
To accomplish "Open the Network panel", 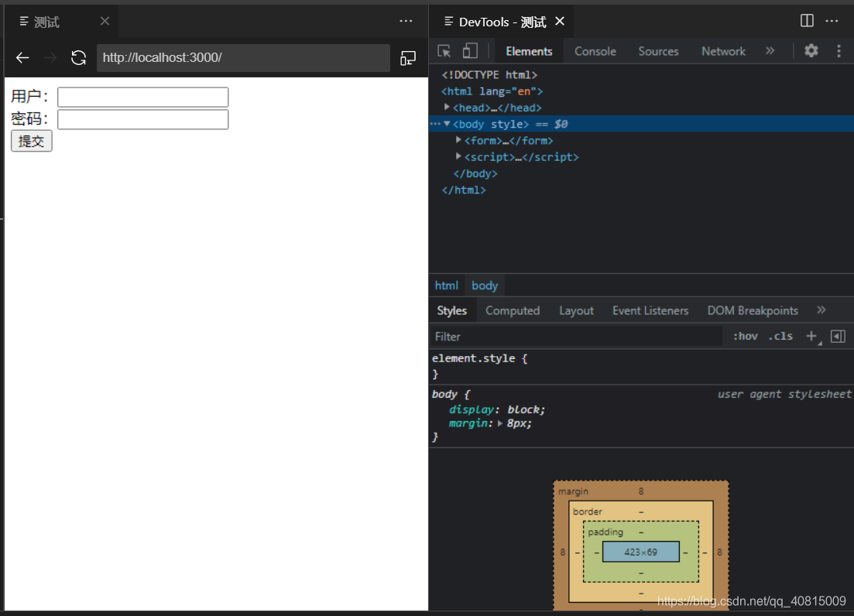I will tap(723, 51).
